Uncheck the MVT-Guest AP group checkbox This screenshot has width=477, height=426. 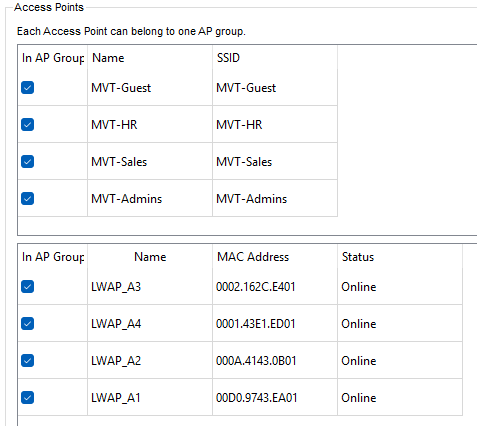(x=27, y=88)
